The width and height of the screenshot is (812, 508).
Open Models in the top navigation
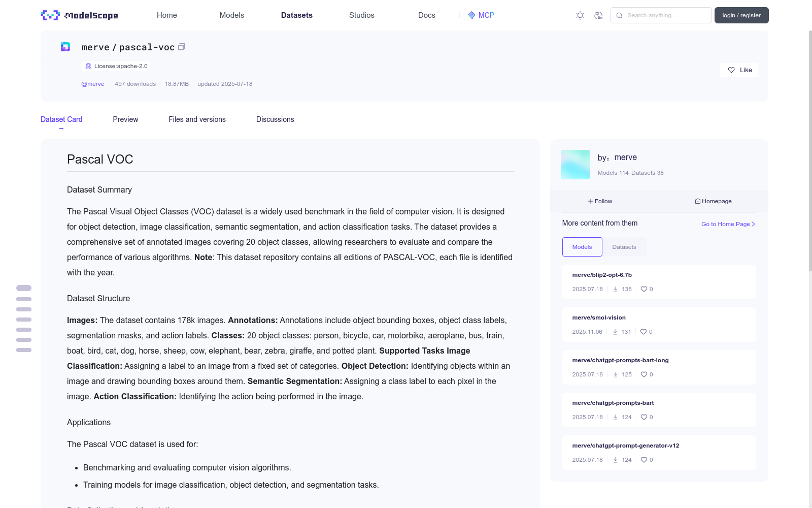coord(232,15)
